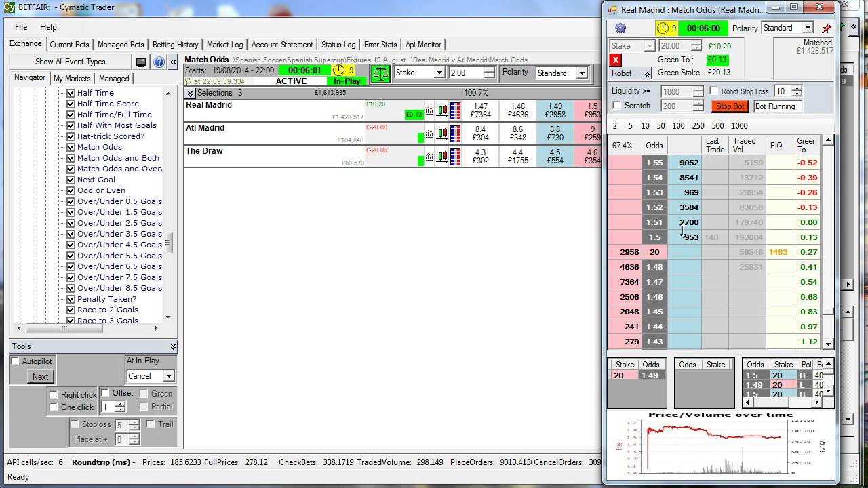
Task: Click the green balance scales icon
Action: click(x=380, y=73)
